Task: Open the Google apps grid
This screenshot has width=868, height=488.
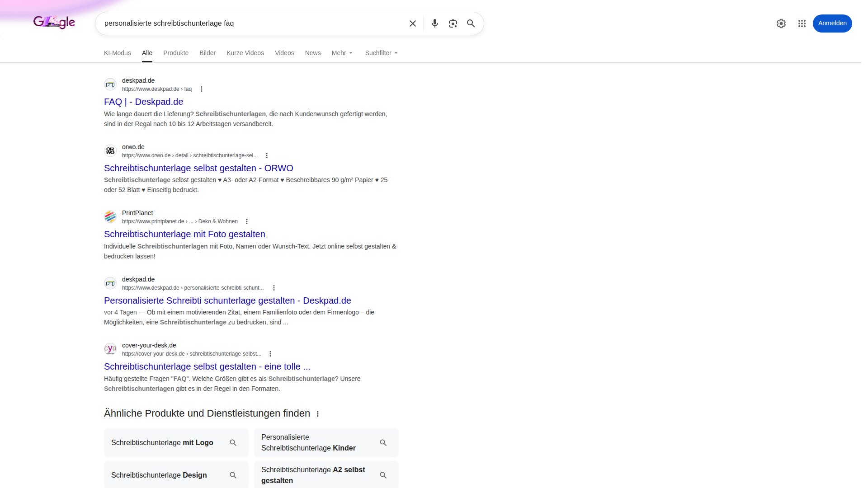Action: tap(802, 23)
